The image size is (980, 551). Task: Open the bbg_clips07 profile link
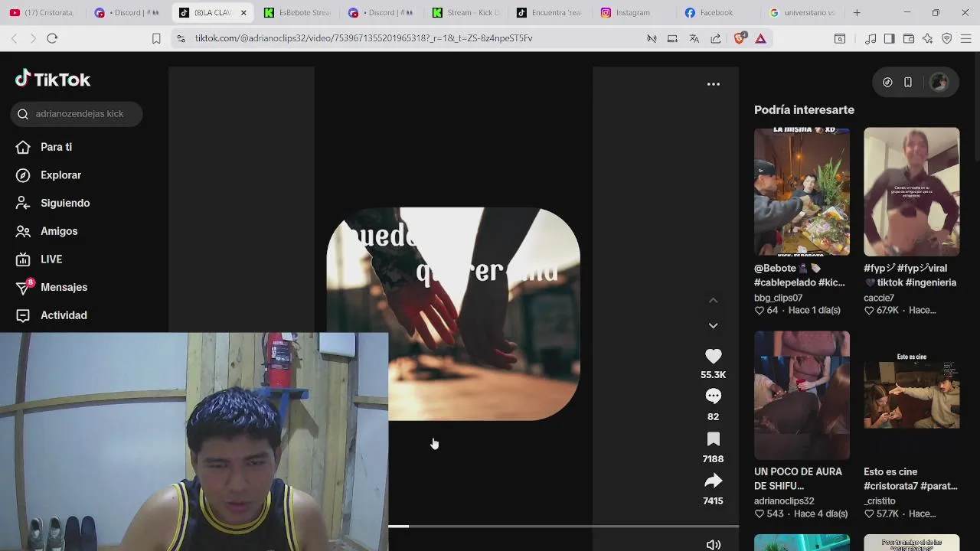click(x=778, y=298)
